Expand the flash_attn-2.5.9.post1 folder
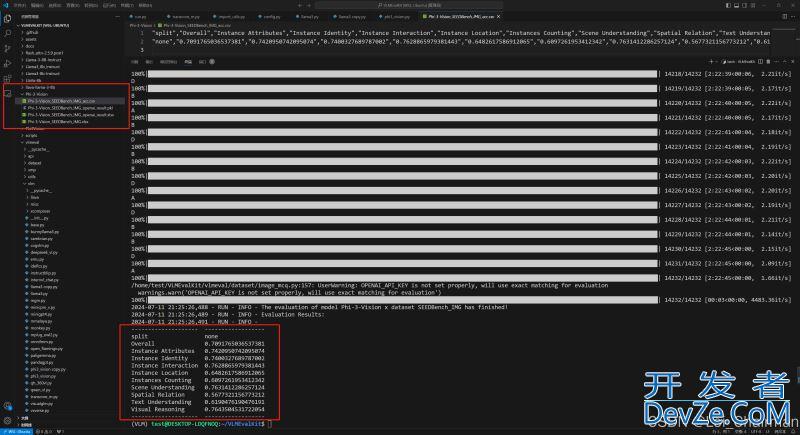800x435 pixels. [x=44, y=53]
